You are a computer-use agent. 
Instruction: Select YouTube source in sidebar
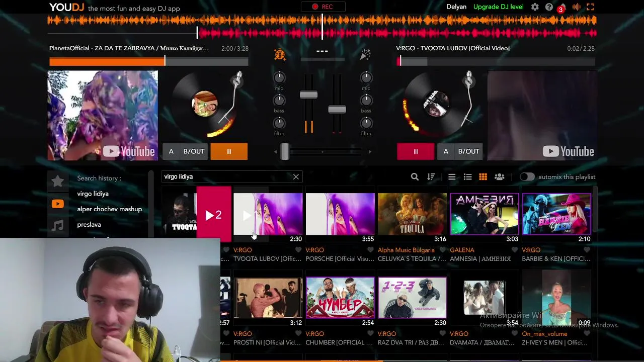(x=58, y=204)
